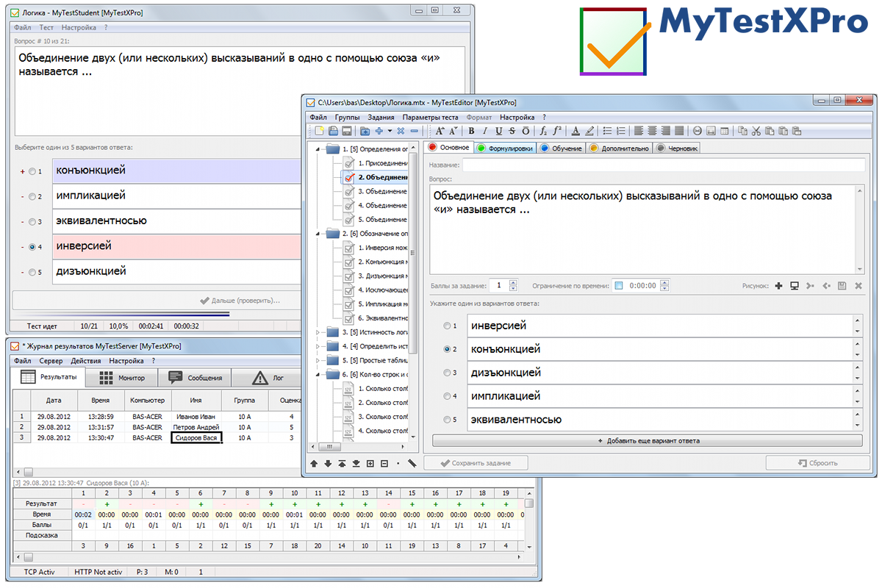Click the Italic formatting icon
Image resolution: width=882 pixels, height=588 pixels.
[x=486, y=132]
